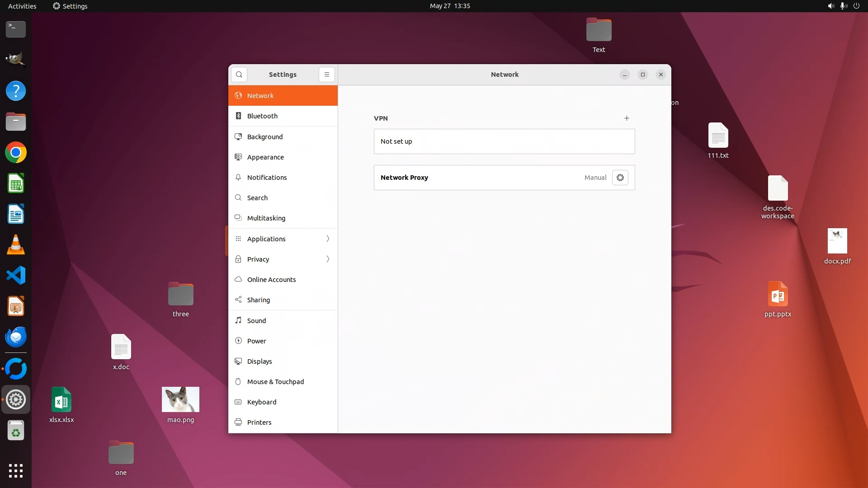Open the clock date menu
Screen dimensions: 868x488
pyautogui.click(x=449, y=6)
